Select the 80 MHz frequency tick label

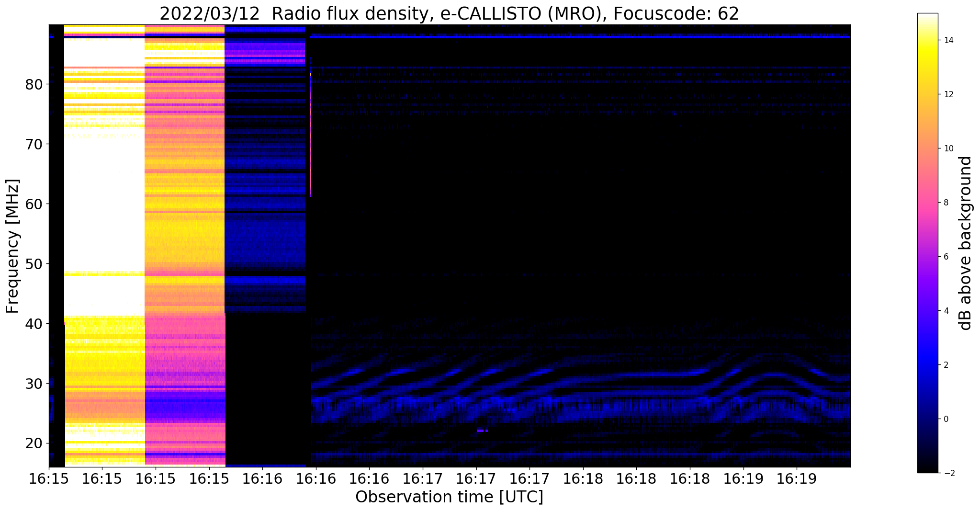[34, 85]
